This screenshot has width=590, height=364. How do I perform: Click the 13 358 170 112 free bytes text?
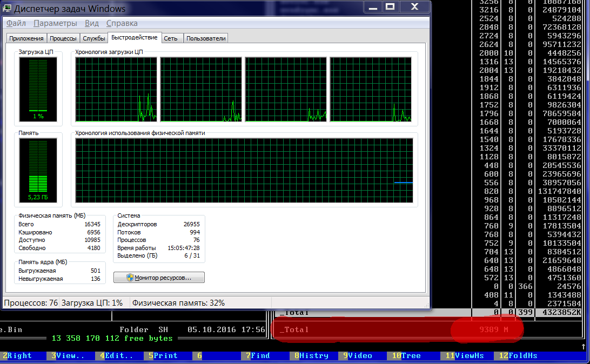[112, 339]
